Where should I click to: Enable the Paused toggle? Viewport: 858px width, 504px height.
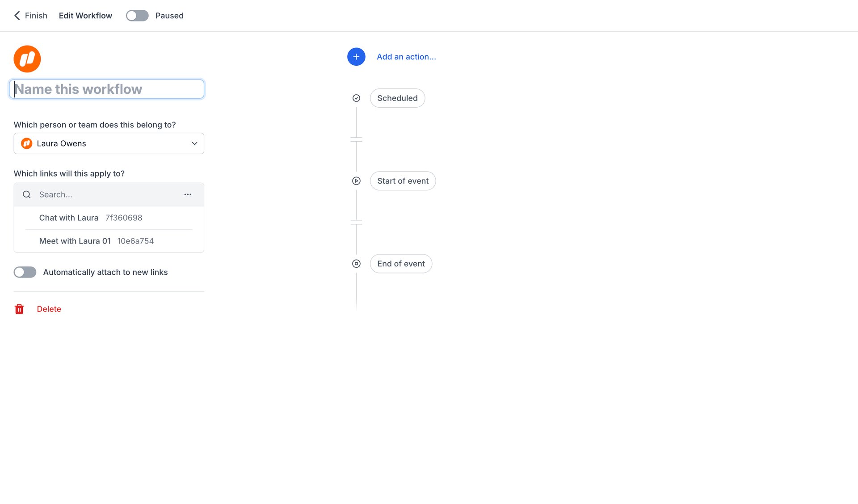[137, 16]
